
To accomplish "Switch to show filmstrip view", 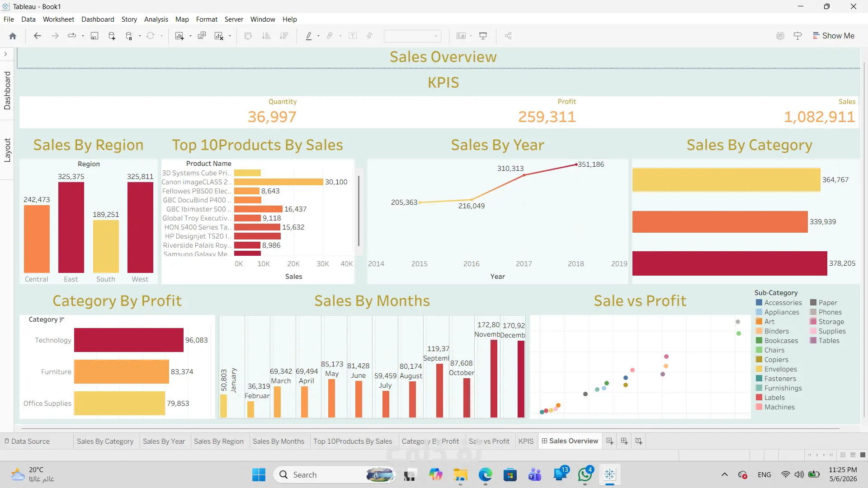I will click(853, 455).
